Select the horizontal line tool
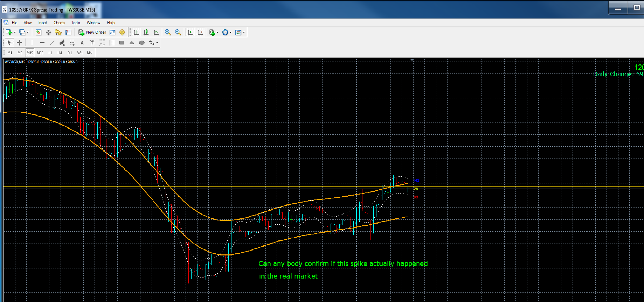 [42, 43]
